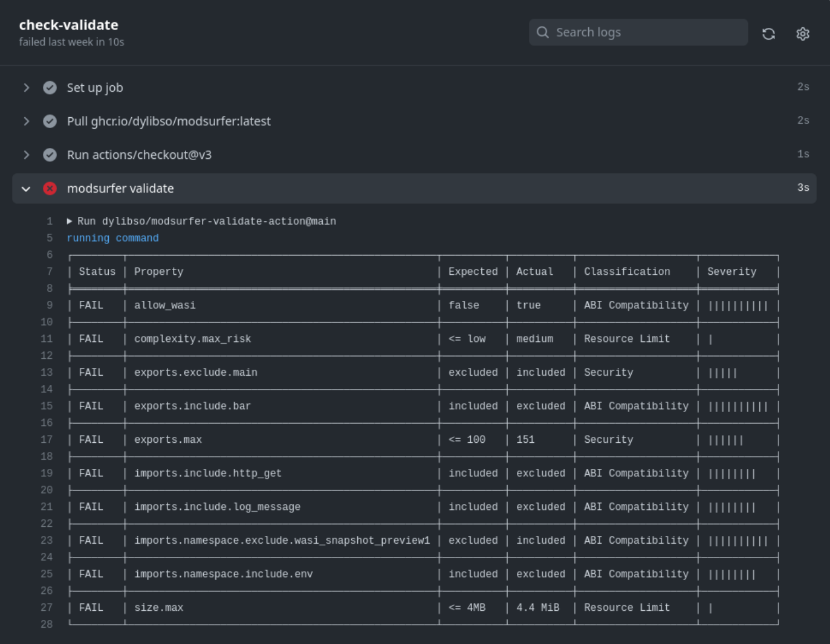Open the log settings gear icon
This screenshot has width=830, height=644.
[802, 34]
